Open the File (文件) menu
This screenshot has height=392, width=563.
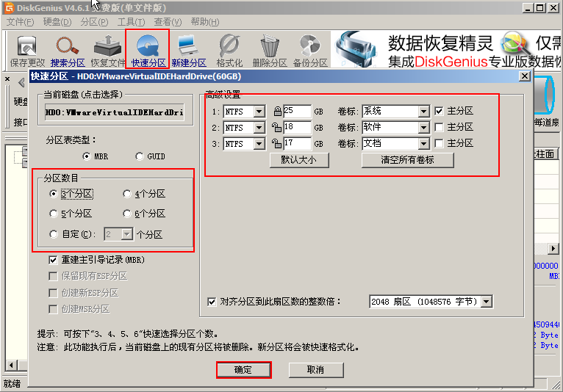[x=20, y=22]
